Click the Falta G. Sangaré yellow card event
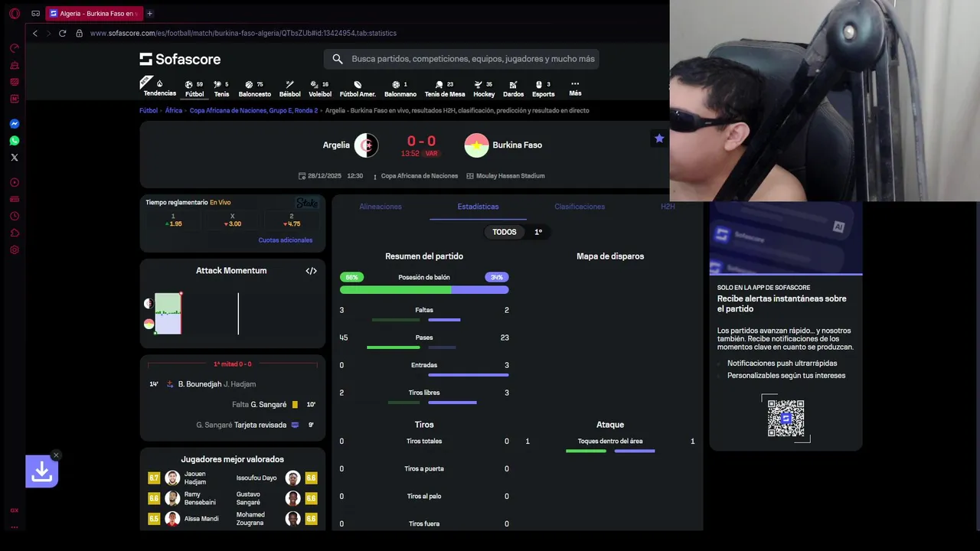The height and width of the screenshot is (551, 980). (233, 405)
